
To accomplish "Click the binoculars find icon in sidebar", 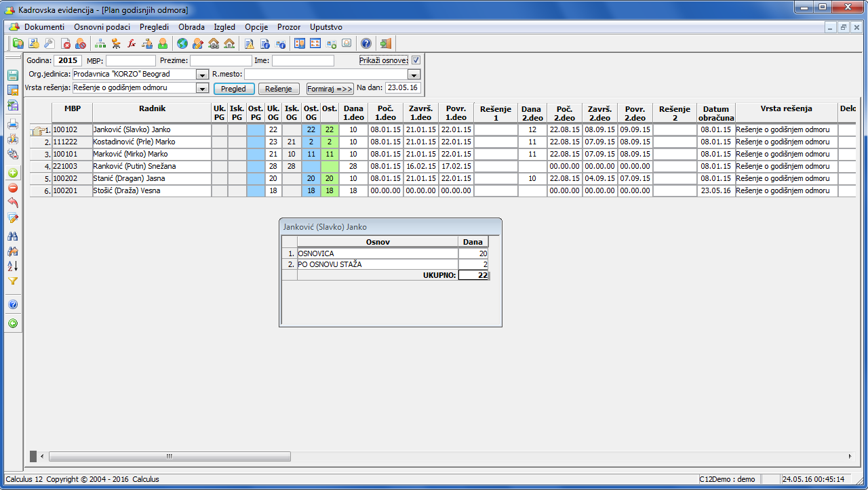I will pos(13,236).
